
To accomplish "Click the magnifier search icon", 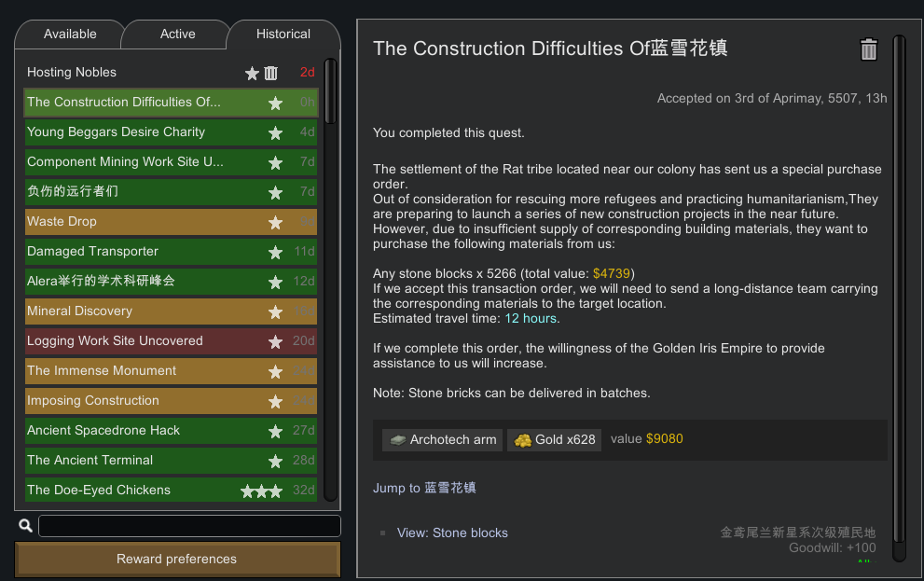I will pyautogui.click(x=25, y=525).
